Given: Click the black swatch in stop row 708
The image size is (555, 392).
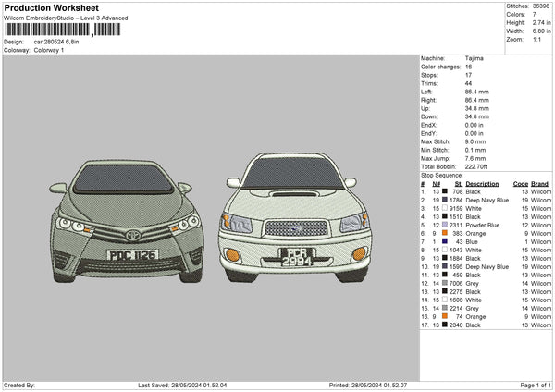Looking at the screenshot, I should [x=445, y=191].
